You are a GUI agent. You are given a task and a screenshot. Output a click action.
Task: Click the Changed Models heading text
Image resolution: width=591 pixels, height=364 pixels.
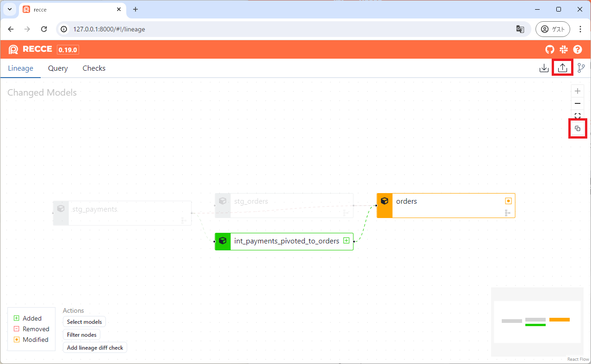[42, 92]
